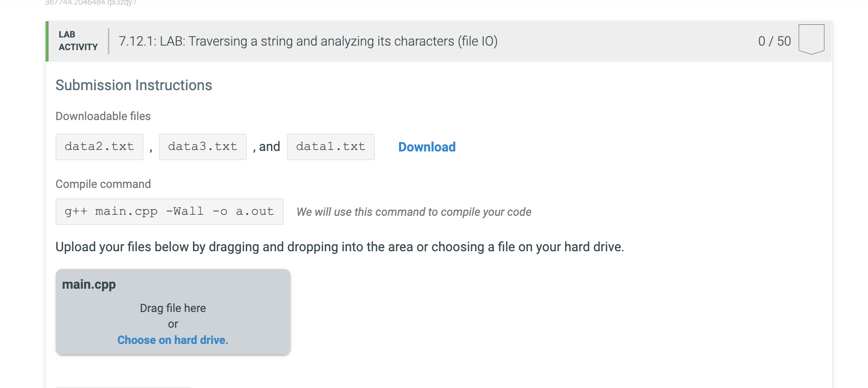Click the Download link for data files
The width and height of the screenshot is (868, 388).
(x=427, y=147)
